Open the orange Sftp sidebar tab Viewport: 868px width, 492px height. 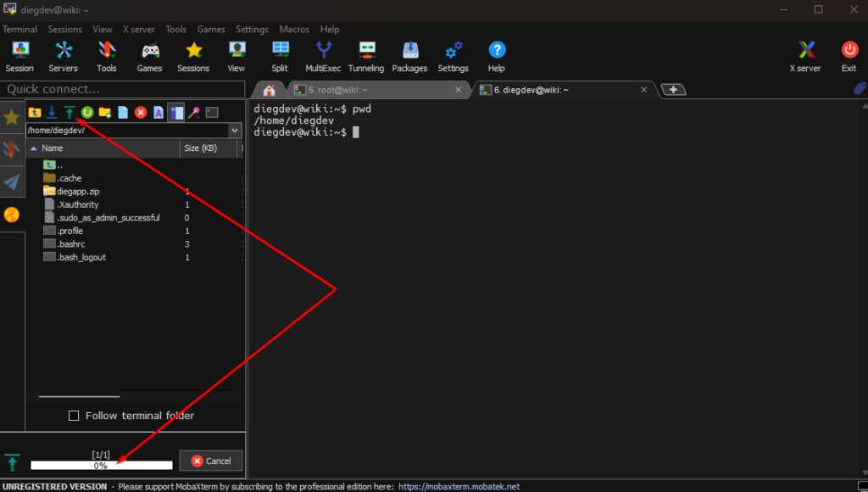12,215
